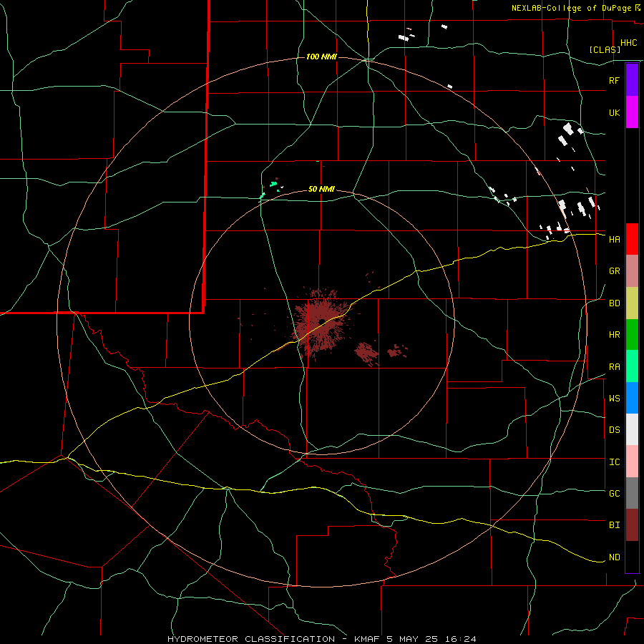Click the HR legend label
The height and width of the screenshot is (644, 644).
pyautogui.click(x=614, y=335)
